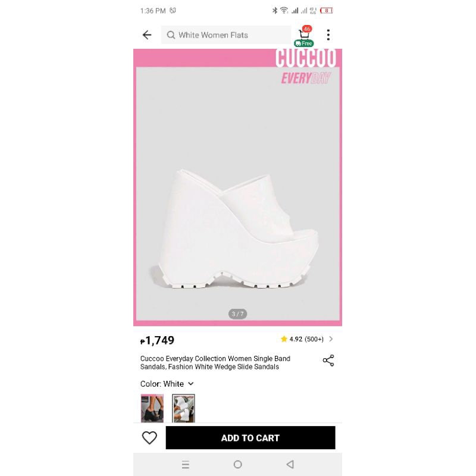Tap the Android home circle icon
Image resolution: width=476 pixels, height=476 pixels.
237,464
